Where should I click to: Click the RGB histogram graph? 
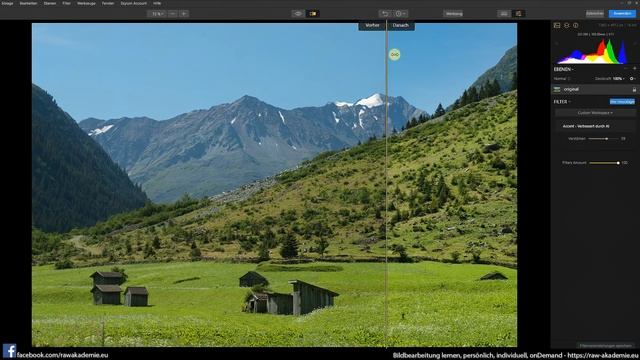click(x=593, y=52)
